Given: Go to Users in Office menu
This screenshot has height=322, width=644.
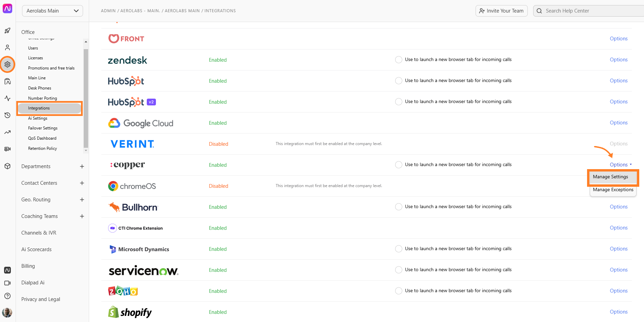Looking at the screenshot, I should pyautogui.click(x=33, y=48).
